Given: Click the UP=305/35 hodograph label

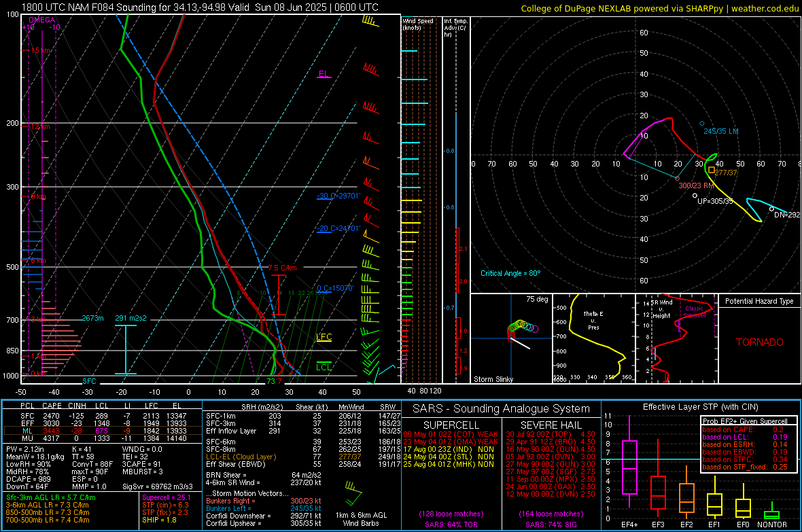Looking at the screenshot, I should pyautogui.click(x=715, y=201).
